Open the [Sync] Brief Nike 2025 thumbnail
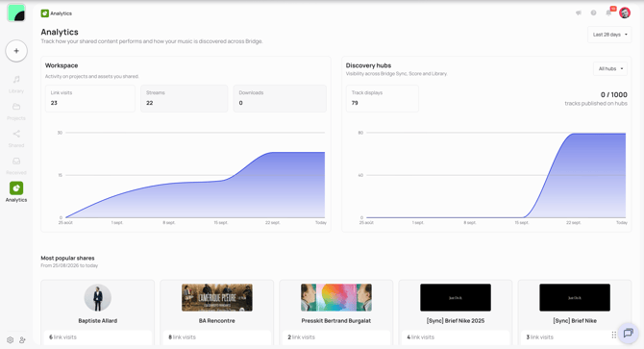 tap(456, 298)
